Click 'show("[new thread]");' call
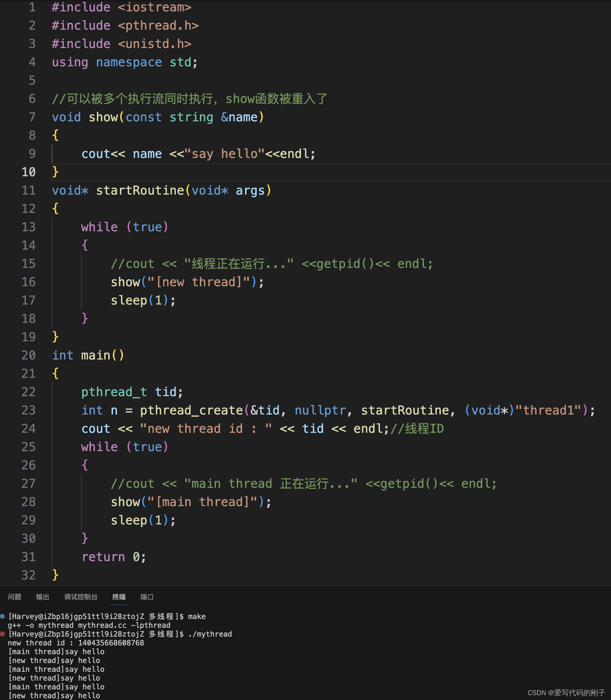The image size is (611, 700). pos(187,282)
